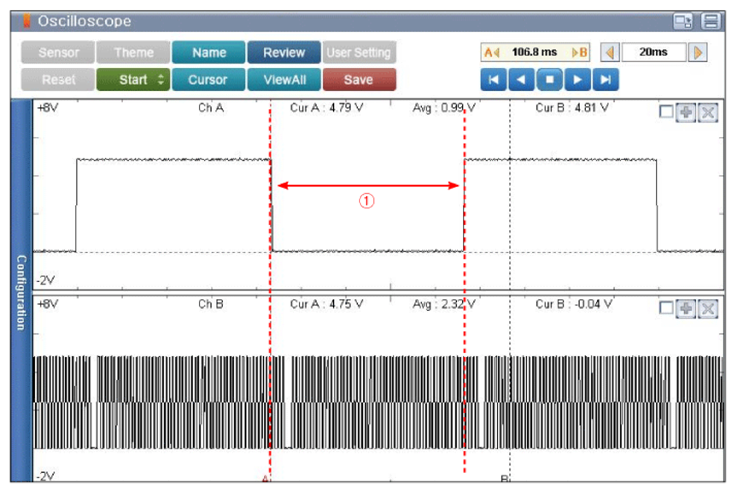Image resolution: width=736 pixels, height=493 pixels.
Task: Jump to first record with skip-back icon
Action: [493, 79]
